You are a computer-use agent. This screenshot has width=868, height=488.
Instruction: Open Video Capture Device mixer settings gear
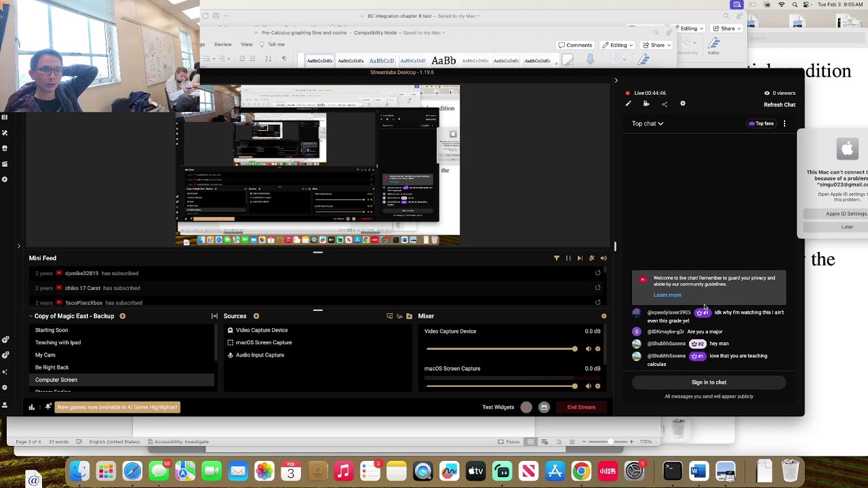(x=597, y=349)
